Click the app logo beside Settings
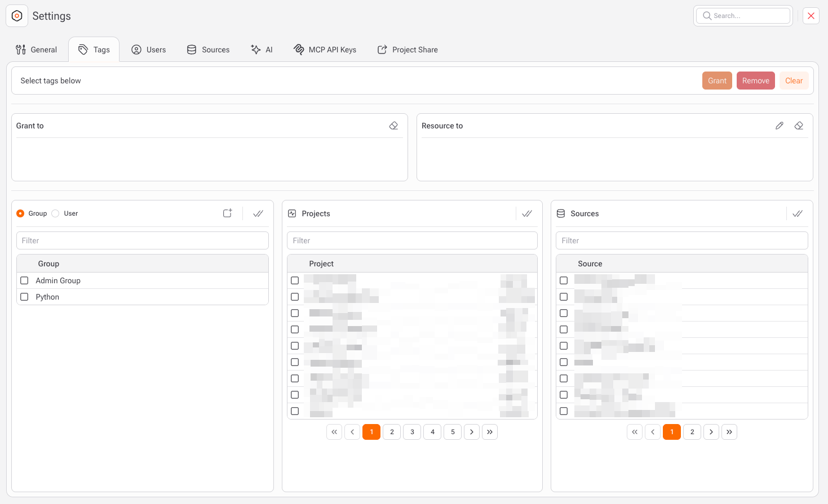Image resolution: width=828 pixels, height=504 pixels. 17,16
